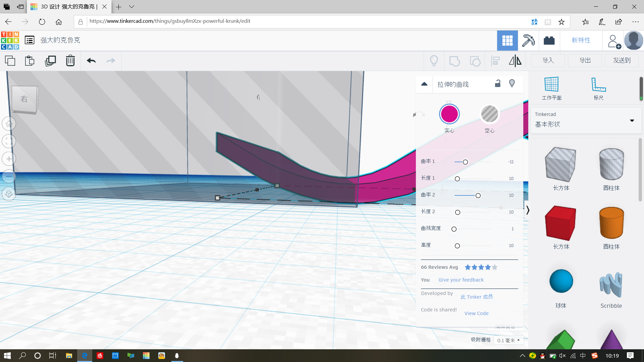Adjust the Curvature 2 slider

[x=478, y=195]
